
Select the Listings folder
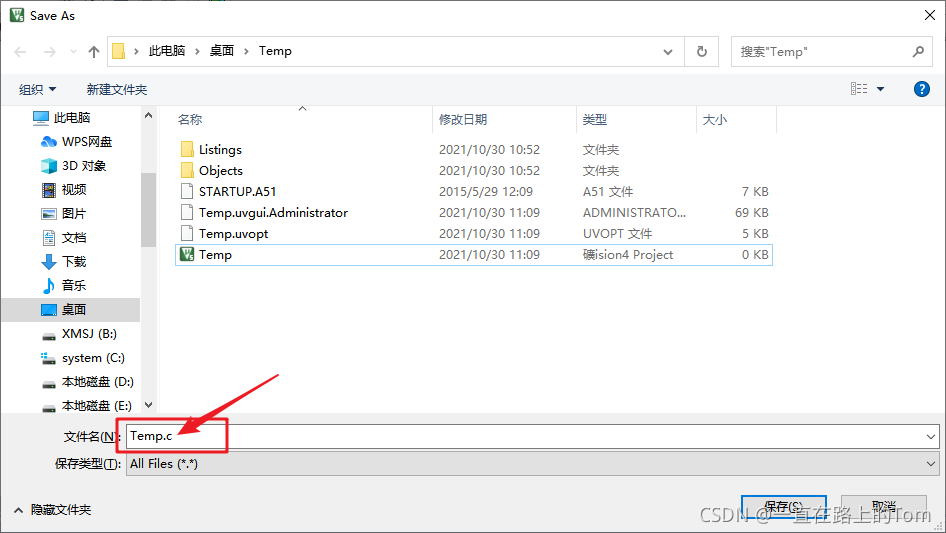click(474, 150)
